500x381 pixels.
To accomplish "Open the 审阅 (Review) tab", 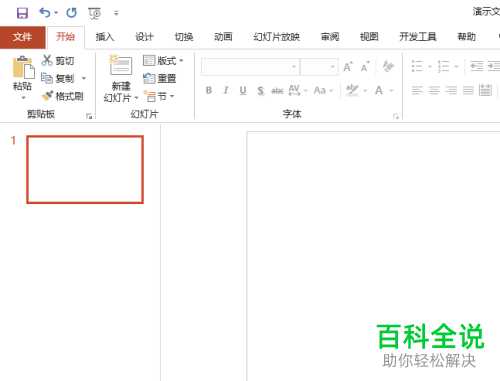I will coord(330,37).
